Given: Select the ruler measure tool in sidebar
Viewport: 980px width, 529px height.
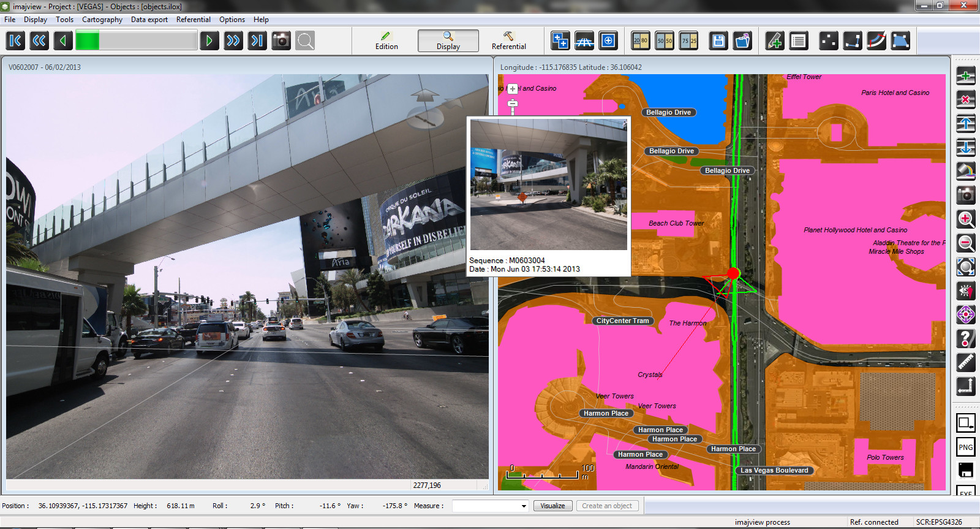Looking at the screenshot, I should 966,363.
